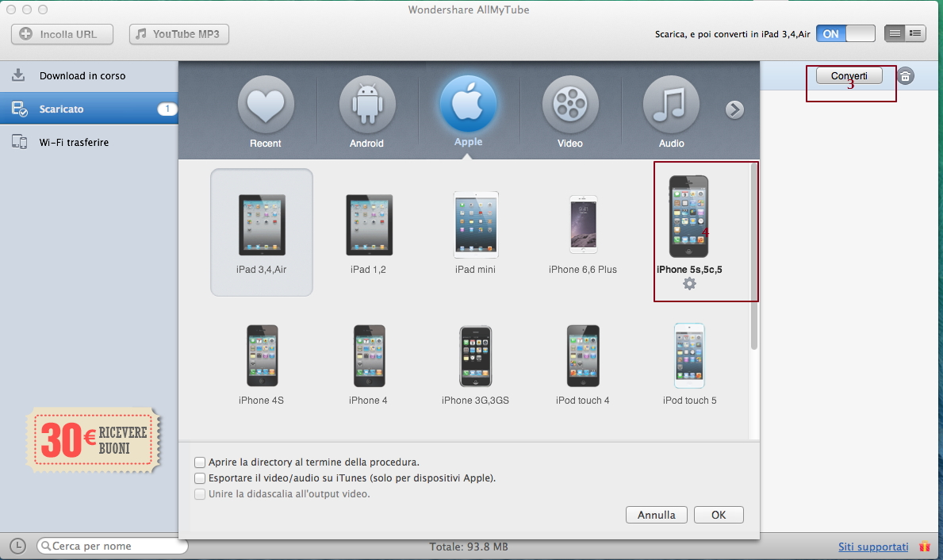Click the gift box icon

point(925,547)
